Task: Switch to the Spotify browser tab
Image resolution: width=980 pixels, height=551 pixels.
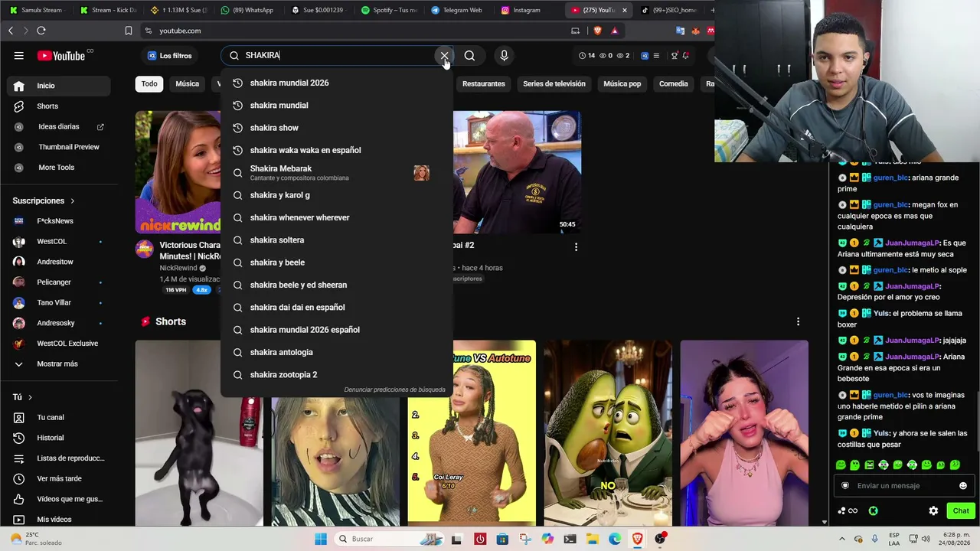Action: pyautogui.click(x=389, y=10)
